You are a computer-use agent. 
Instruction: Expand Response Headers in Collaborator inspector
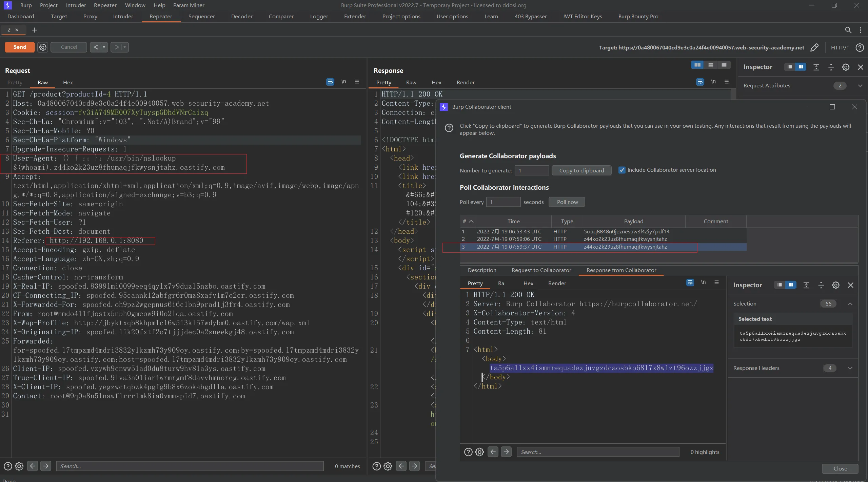(850, 368)
